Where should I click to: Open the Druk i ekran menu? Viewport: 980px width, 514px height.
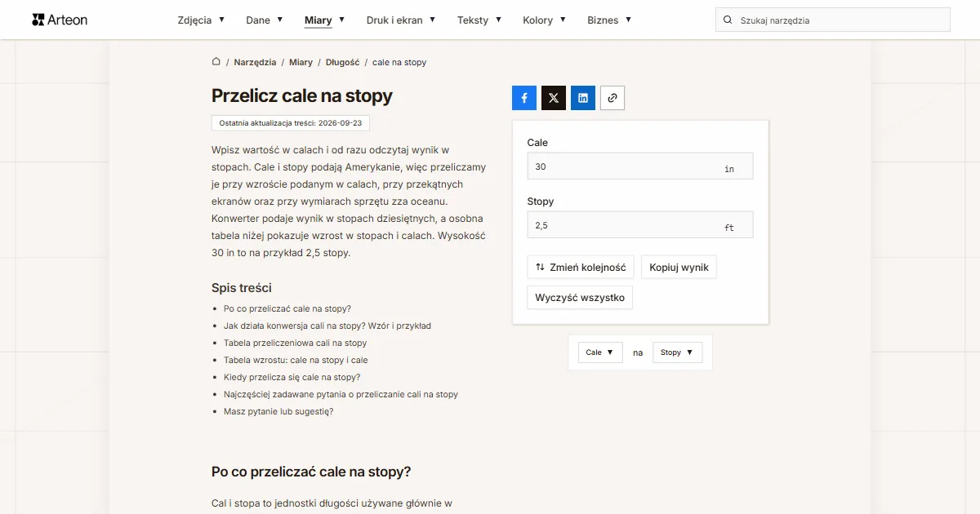click(401, 20)
